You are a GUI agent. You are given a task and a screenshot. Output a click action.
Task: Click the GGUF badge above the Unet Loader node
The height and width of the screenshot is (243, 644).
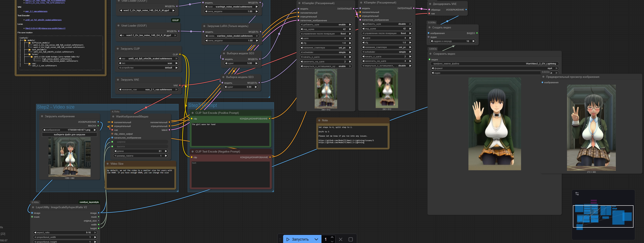(x=175, y=20)
